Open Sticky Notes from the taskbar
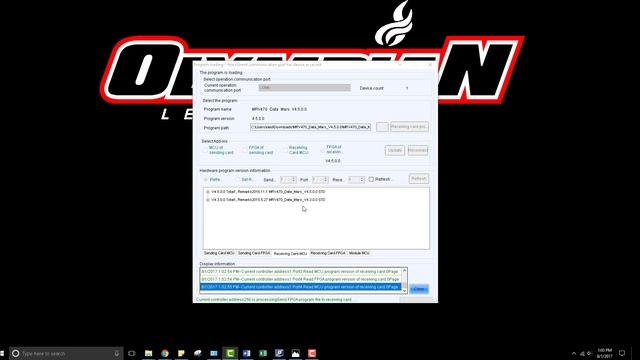Viewport: 640px width, 360px height. [181, 353]
